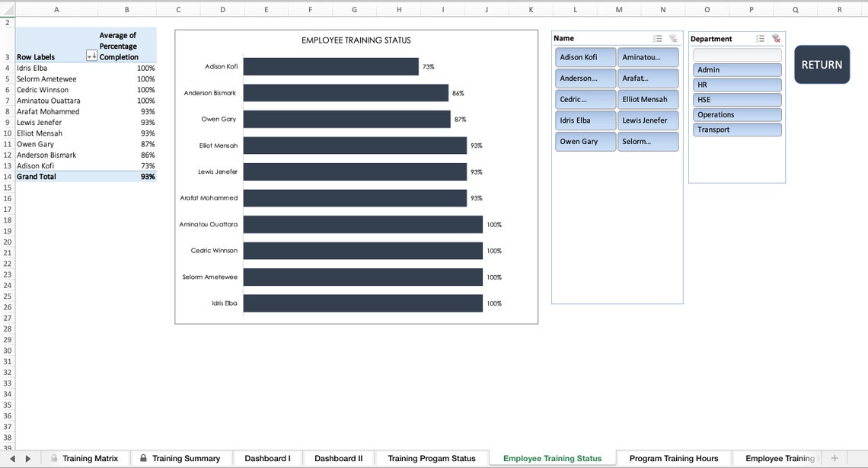Screen dimensions: 868x468
Task: Click the lock icon on Training Matrix tab
Action: click(53, 458)
